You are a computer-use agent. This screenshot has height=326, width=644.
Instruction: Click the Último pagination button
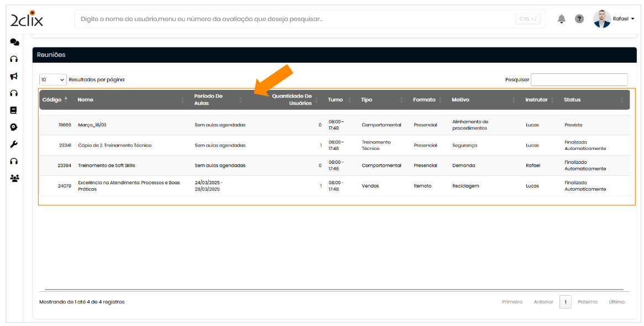pos(616,302)
